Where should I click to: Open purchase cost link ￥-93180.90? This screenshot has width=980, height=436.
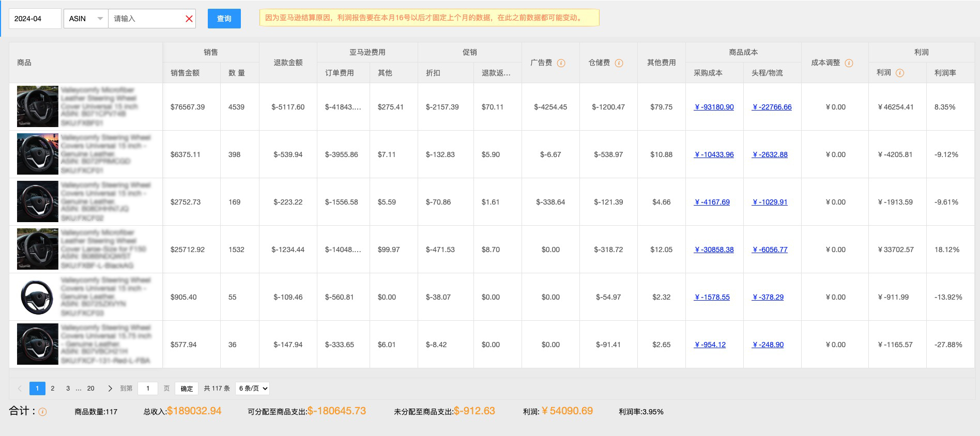coord(714,107)
